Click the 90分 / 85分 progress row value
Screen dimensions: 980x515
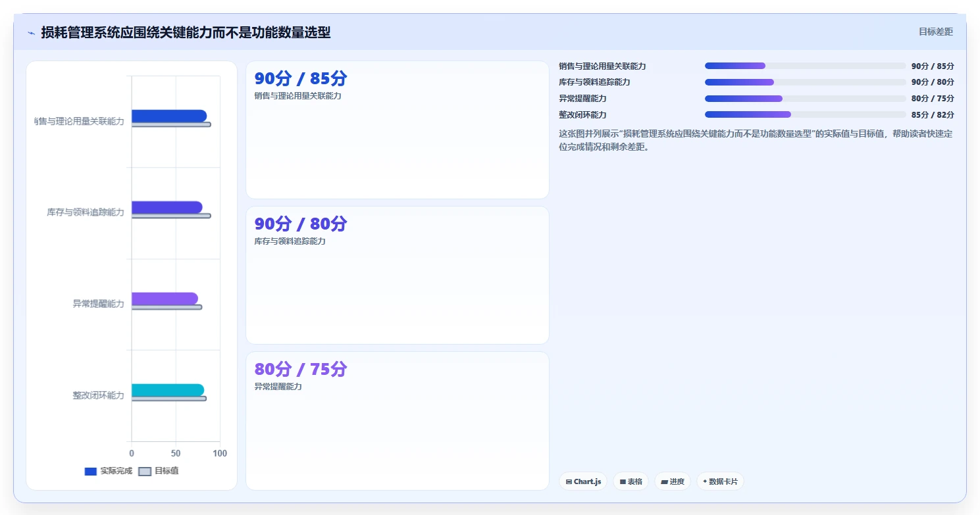[933, 66]
